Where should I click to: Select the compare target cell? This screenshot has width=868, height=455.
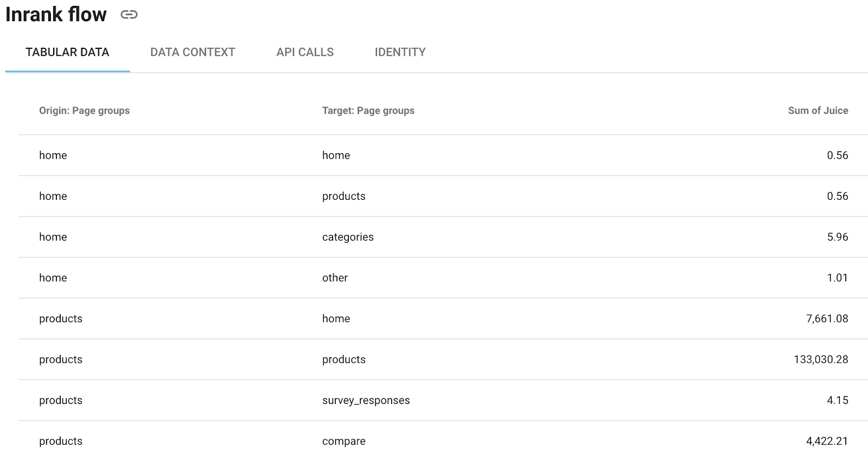pos(344,441)
